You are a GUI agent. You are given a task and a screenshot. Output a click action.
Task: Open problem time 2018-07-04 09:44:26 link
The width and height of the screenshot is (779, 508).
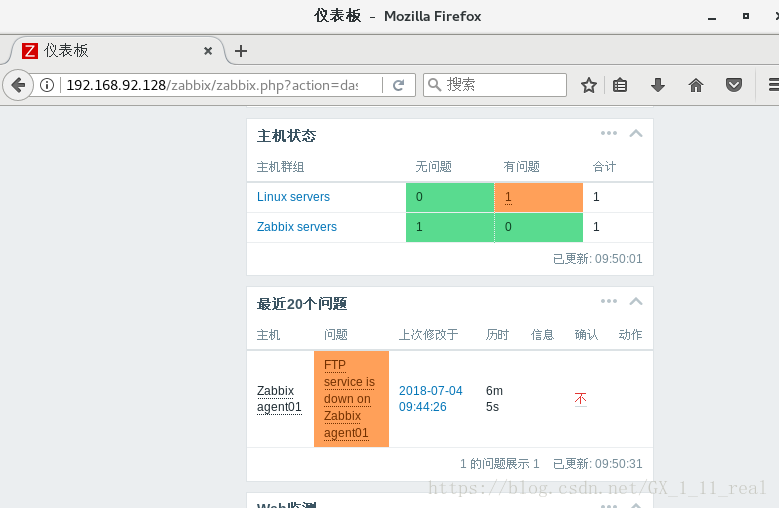coord(430,399)
